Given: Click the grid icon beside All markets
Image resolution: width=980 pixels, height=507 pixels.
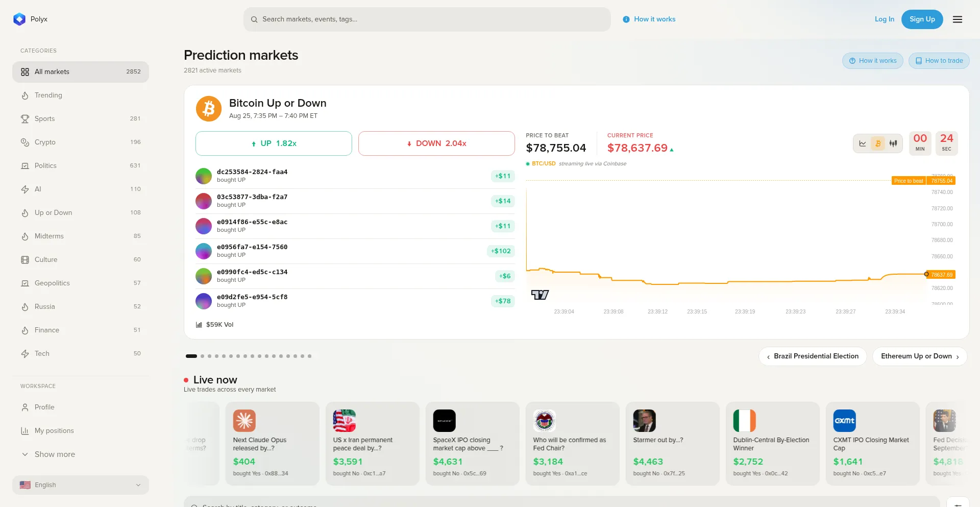Looking at the screenshot, I should pyautogui.click(x=25, y=72).
